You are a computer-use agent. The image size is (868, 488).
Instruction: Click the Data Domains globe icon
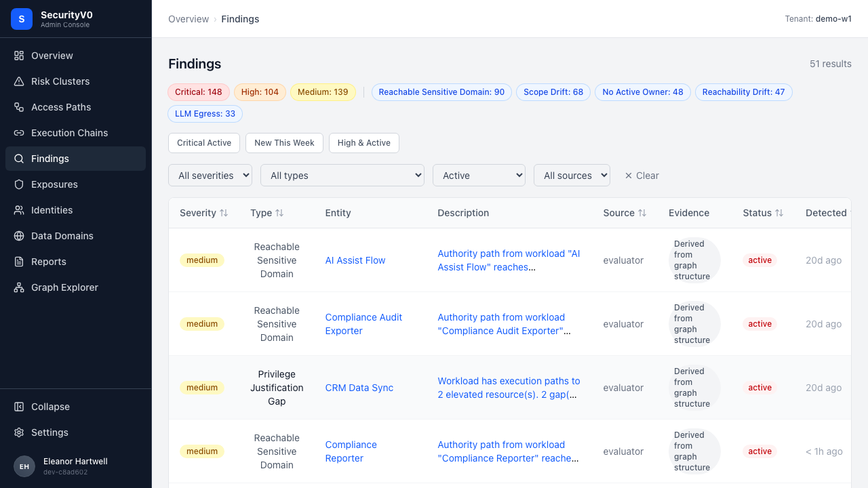point(19,236)
